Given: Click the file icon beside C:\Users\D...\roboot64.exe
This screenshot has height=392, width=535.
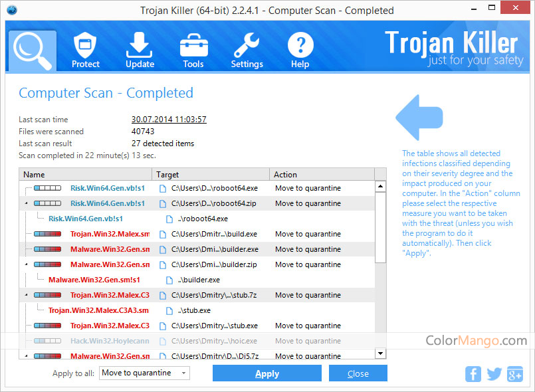Looking at the screenshot, I should point(163,188).
